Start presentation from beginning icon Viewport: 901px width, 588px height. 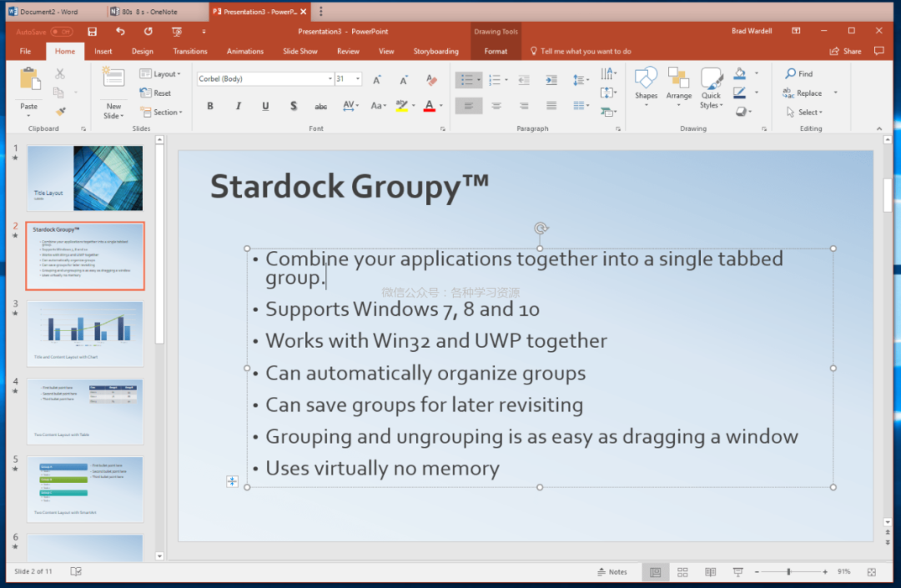tap(176, 32)
